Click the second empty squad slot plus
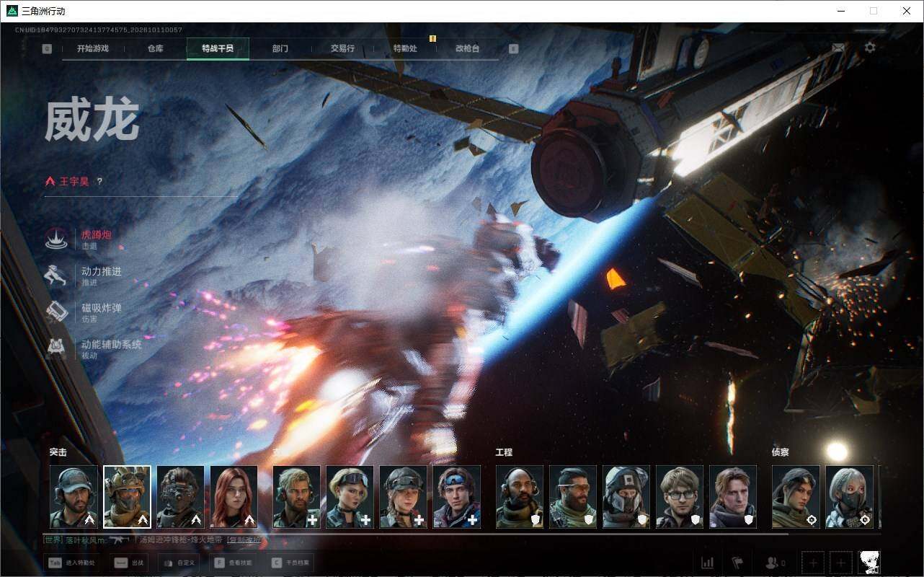 click(840, 563)
